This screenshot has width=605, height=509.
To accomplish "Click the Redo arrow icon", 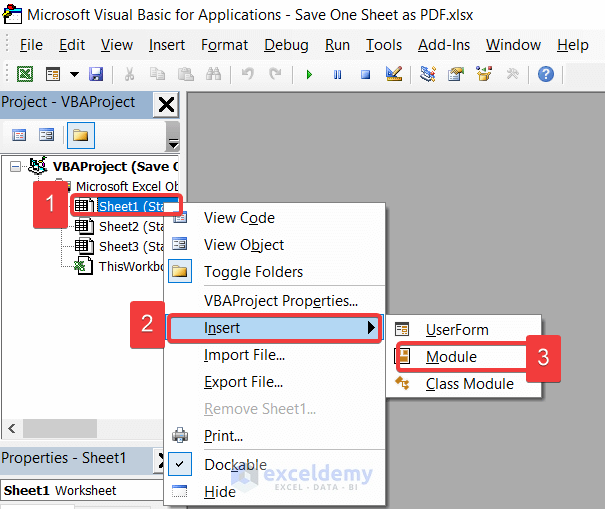I will (x=275, y=74).
